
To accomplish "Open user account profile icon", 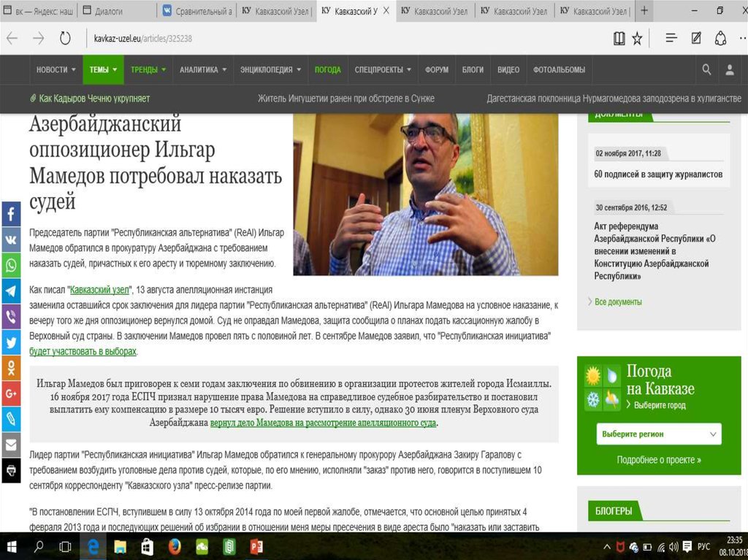I will click(x=729, y=69).
